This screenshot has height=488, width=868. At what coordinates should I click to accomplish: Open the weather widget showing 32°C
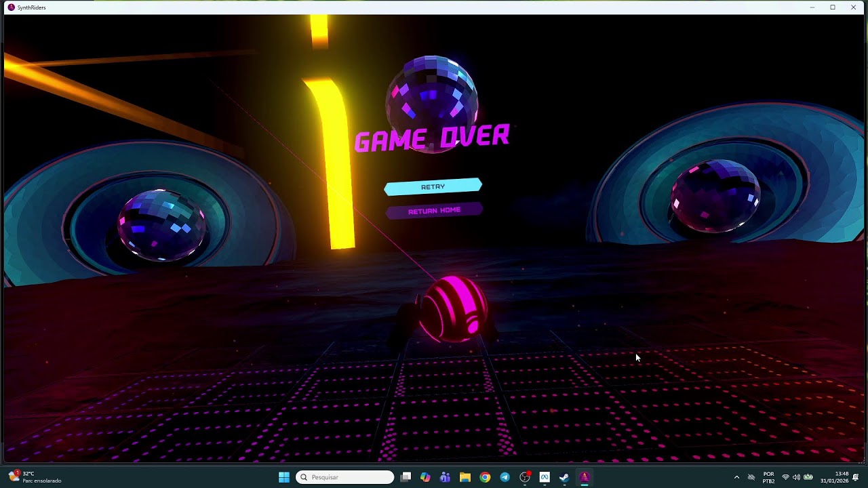35,477
